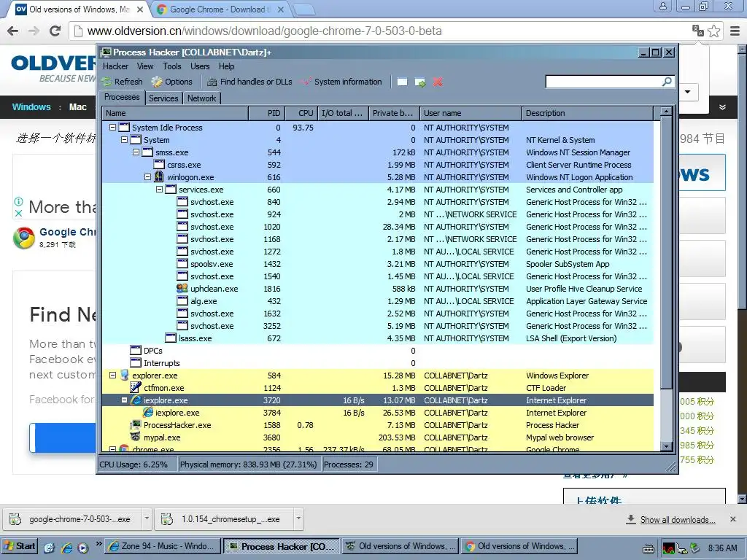The image size is (747, 560).
Task: Select the explorer.exe process icon
Action: coord(124,376)
